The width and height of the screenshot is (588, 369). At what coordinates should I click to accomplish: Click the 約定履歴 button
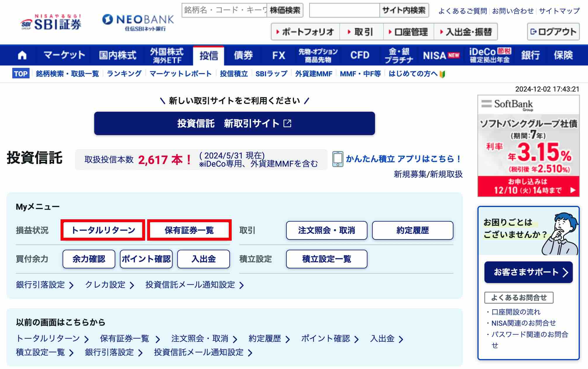tap(412, 230)
